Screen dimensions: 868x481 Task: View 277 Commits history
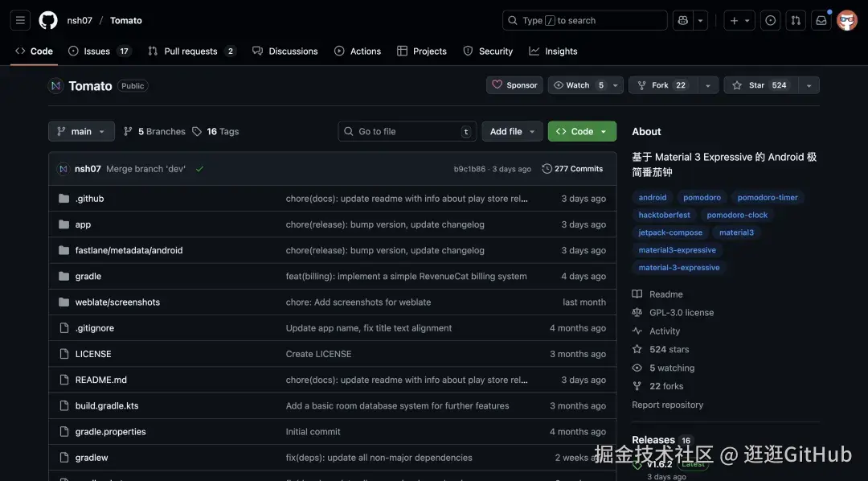[x=572, y=169]
